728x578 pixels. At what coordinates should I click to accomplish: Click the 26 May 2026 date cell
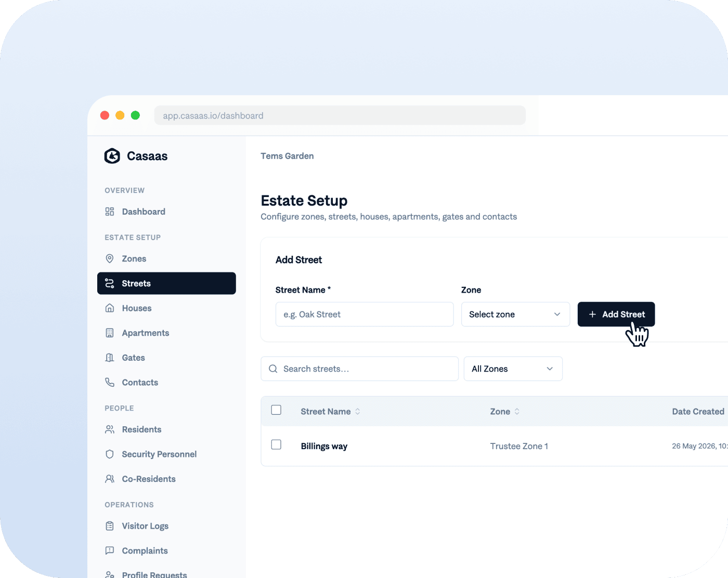(699, 446)
